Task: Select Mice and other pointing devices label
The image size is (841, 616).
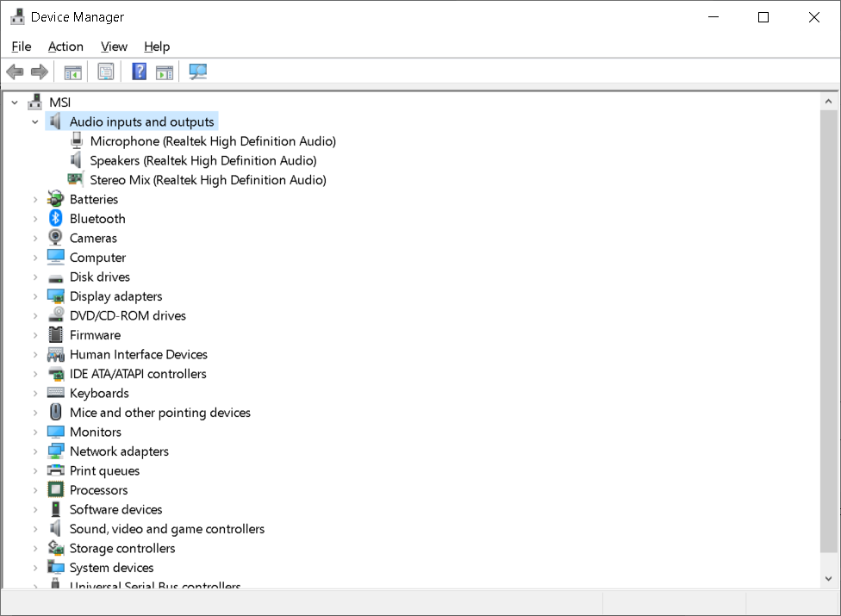Action: [x=159, y=413]
